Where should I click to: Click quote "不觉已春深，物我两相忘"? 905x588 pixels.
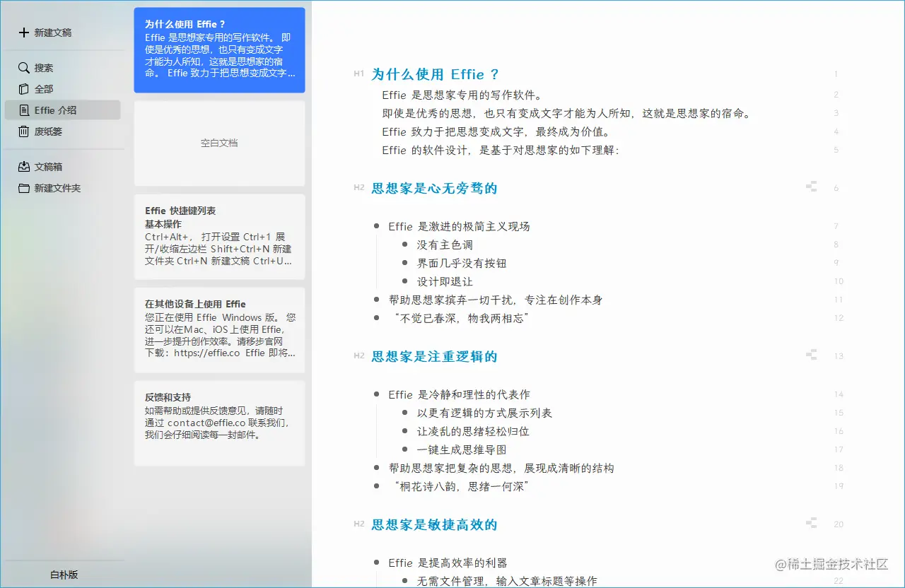point(460,318)
